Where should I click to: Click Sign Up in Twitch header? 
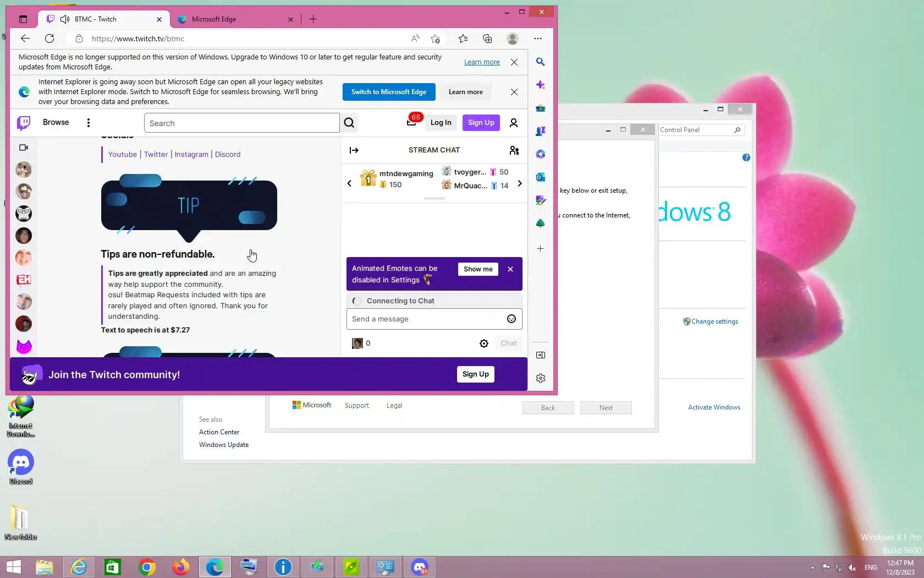tap(481, 123)
